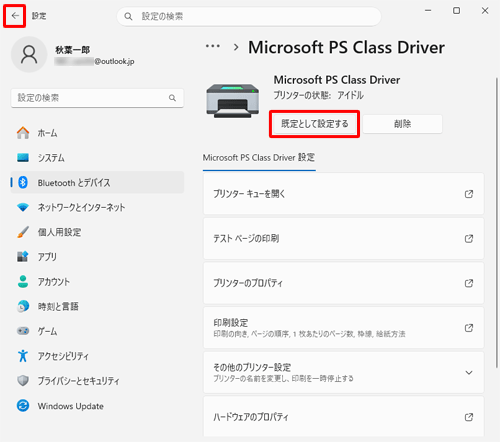
Task: Expand the breadcrumb ellipsis menu
Action: pos(213,46)
